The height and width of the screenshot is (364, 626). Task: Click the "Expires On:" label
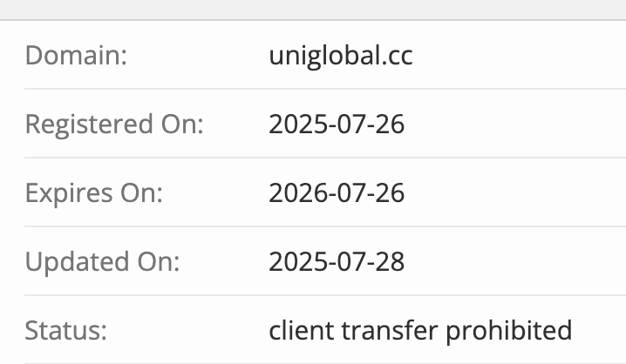coord(93,193)
